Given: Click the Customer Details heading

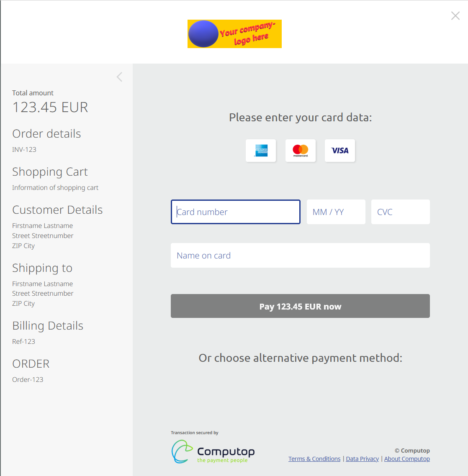Looking at the screenshot, I should [x=57, y=210].
